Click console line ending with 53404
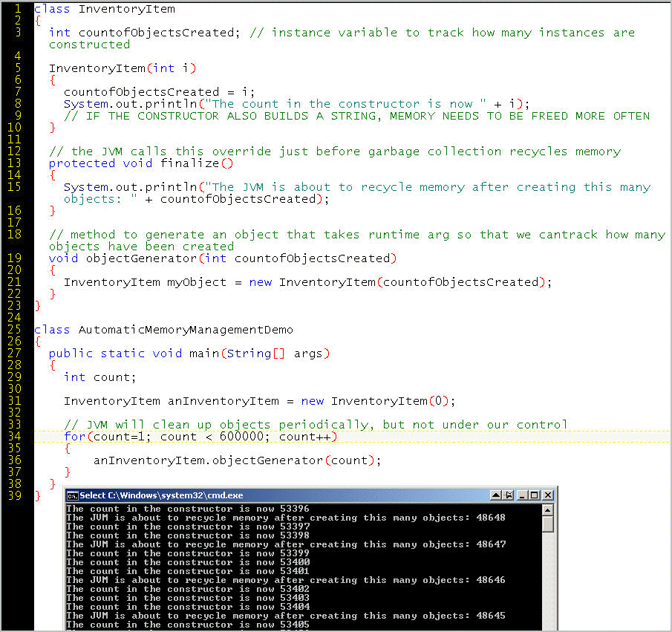This screenshot has width=672, height=632. [188, 607]
